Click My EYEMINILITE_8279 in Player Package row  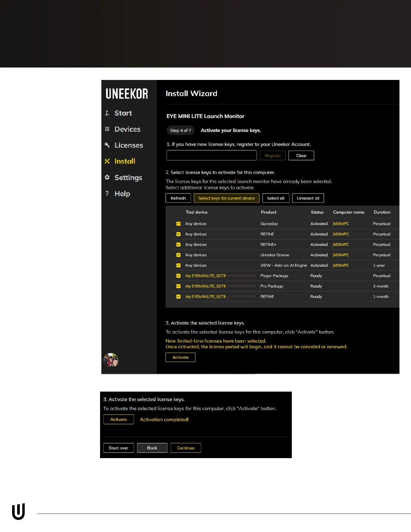(205, 276)
